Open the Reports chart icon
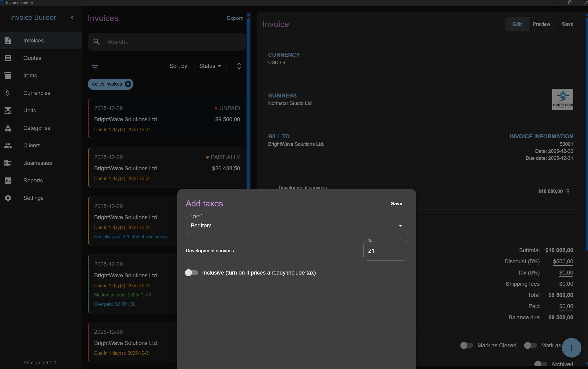 pos(8,181)
